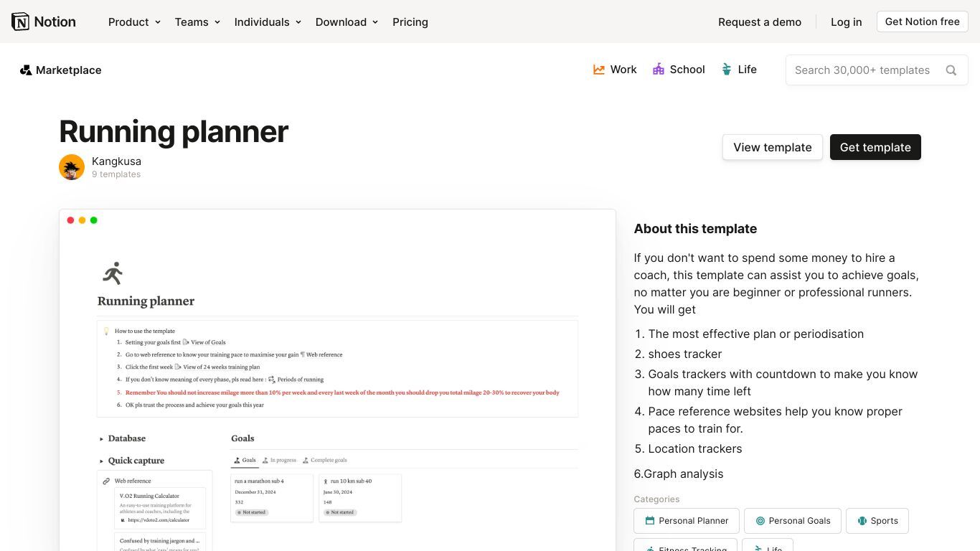Screen dimensions: 980x551
Task: Click the Running planner page title
Action: (174, 131)
